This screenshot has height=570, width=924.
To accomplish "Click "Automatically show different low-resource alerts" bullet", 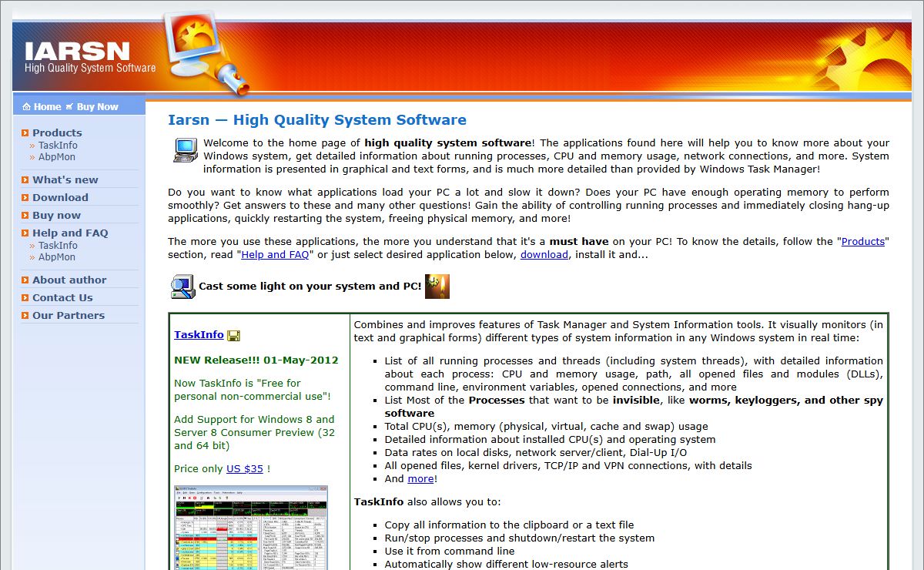I will [x=507, y=564].
